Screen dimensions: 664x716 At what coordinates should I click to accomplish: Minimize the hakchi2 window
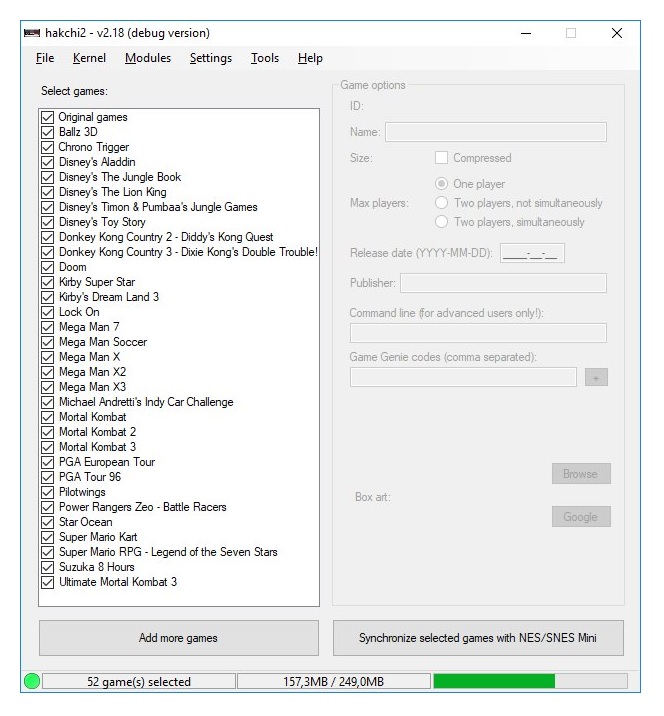coord(526,33)
